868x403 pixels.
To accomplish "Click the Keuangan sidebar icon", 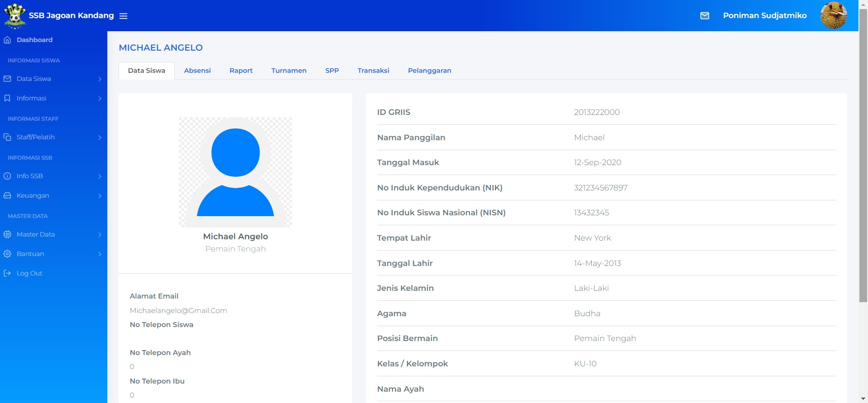I will (x=7, y=195).
